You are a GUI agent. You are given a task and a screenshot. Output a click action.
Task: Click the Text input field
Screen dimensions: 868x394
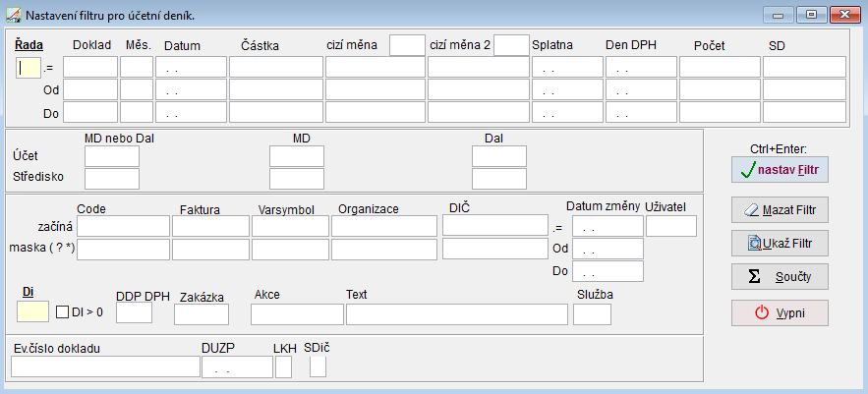(456, 314)
